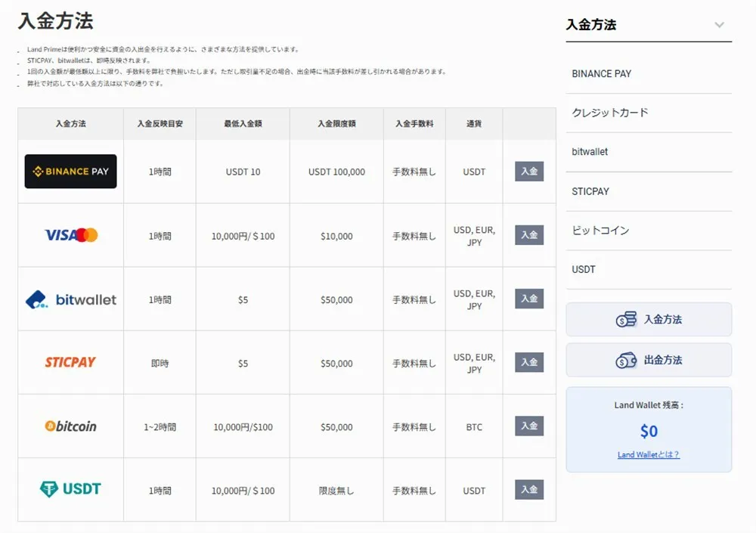Click the 通貨 column header

(474, 123)
